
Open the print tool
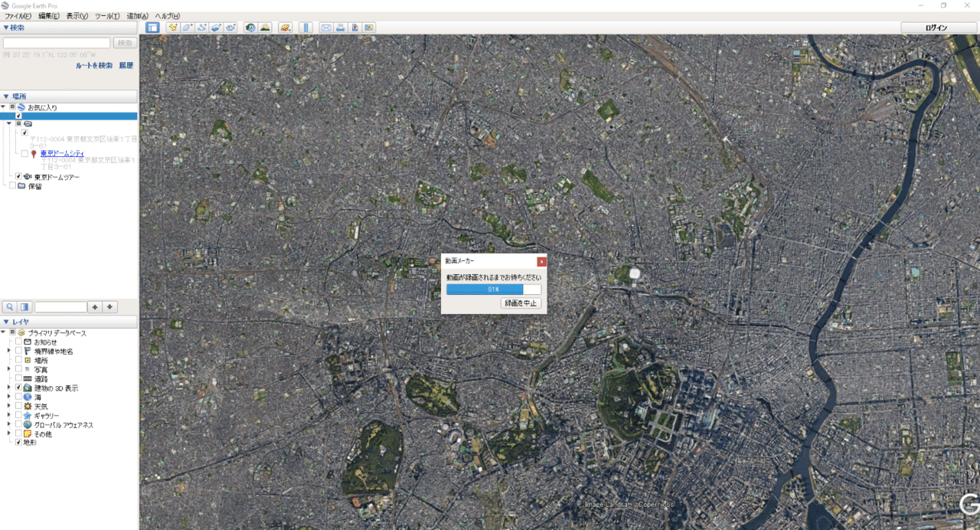341,27
